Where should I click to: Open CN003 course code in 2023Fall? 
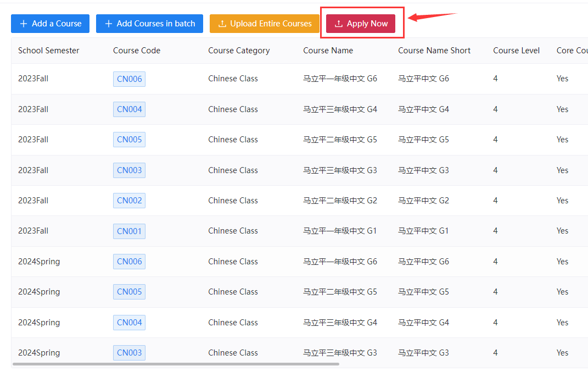point(129,170)
